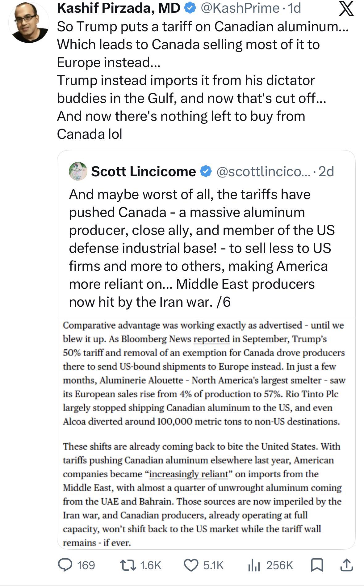364x588 pixels.
Task: Like the post with heart icon
Action: (191, 565)
